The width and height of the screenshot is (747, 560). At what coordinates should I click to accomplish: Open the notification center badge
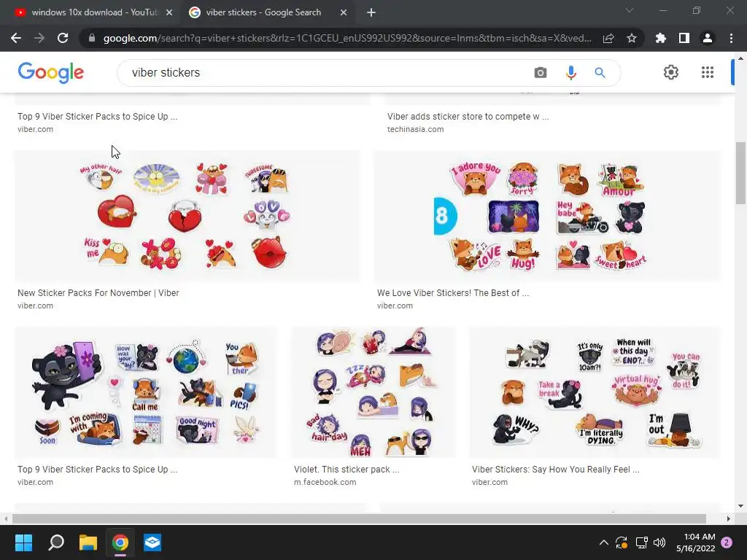tap(727, 542)
